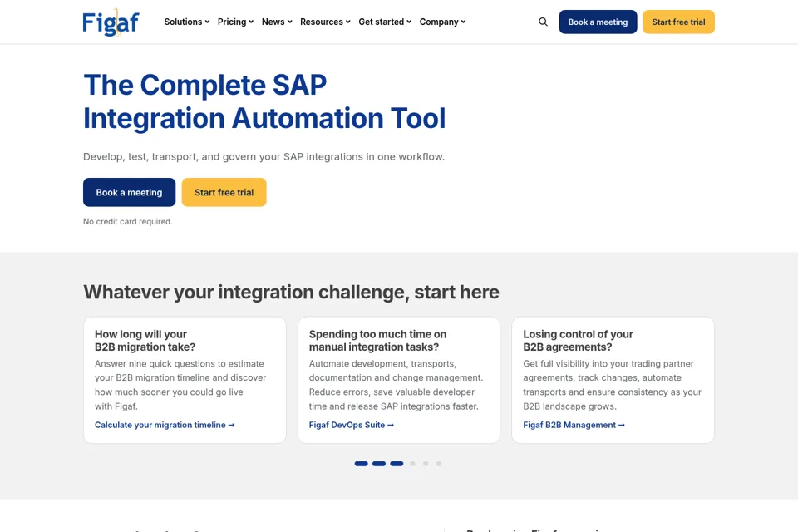Click 'Whatever your integration challenge, start here' heading
Viewport: 798px width, 532px height.
click(291, 293)
